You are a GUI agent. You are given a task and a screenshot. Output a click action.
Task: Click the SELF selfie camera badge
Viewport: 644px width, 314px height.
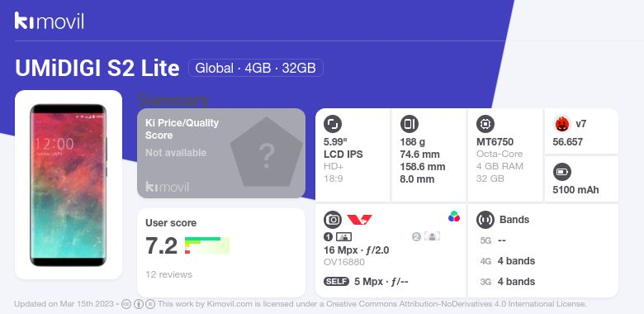tap(336, 282)
